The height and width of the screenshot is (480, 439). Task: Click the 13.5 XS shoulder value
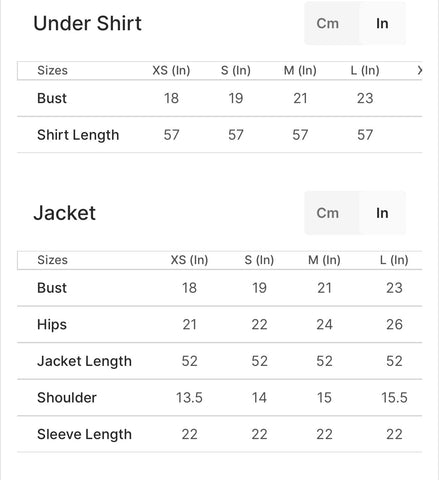189,398
